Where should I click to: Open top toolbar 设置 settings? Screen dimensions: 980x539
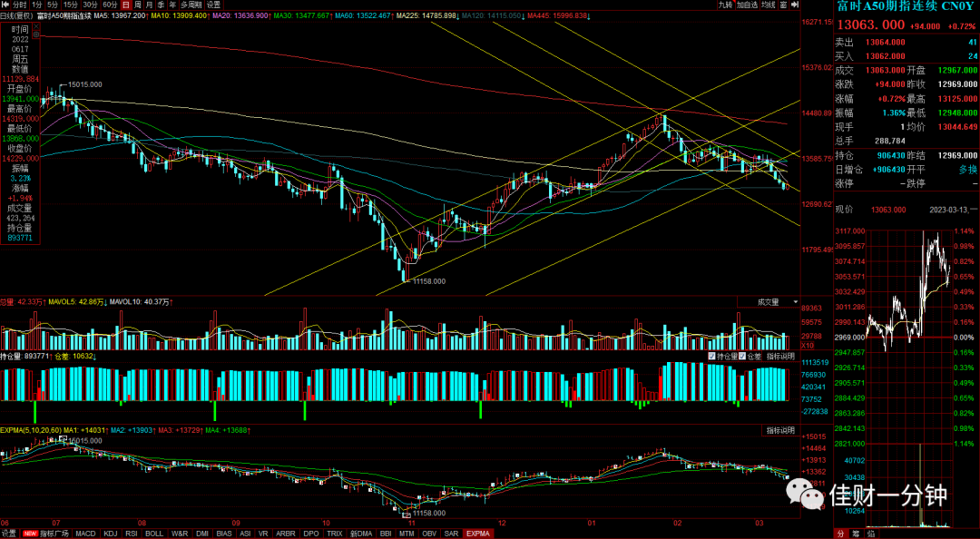[214, 5]
